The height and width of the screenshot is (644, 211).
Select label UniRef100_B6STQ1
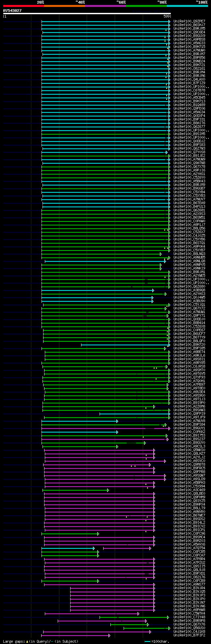[x=189, y=243]
